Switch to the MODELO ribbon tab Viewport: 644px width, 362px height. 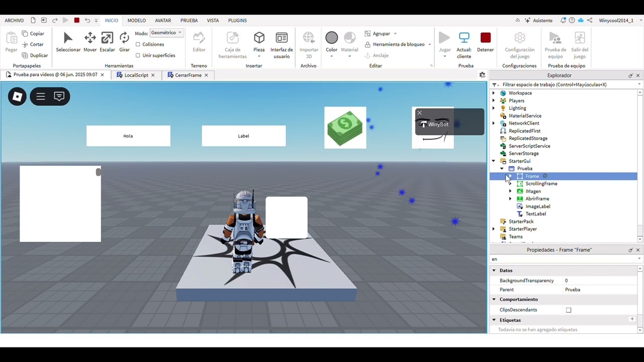(136, 21)
